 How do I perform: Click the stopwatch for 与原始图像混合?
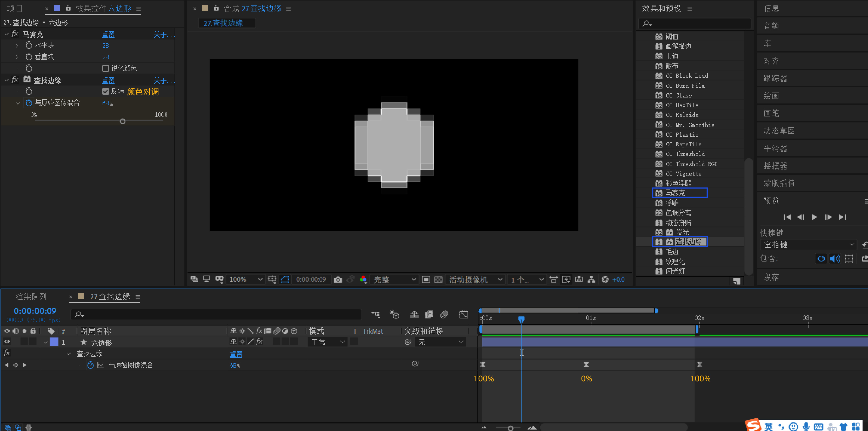(x=29, y=103)
